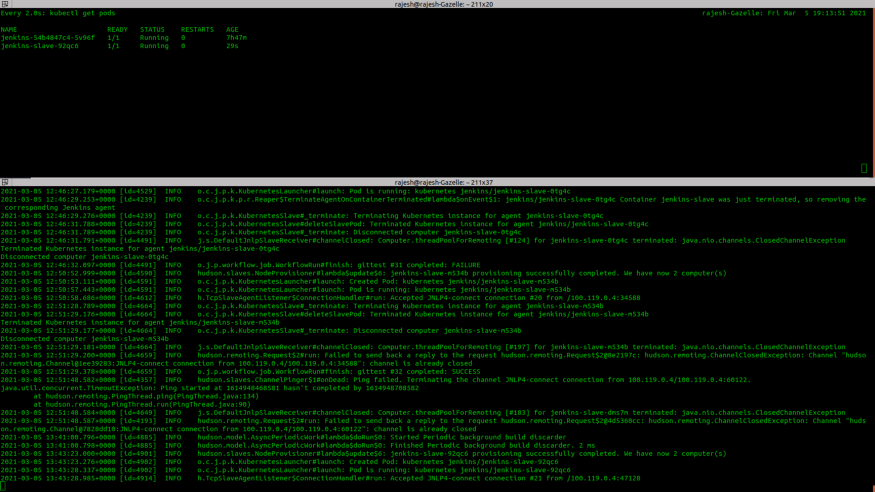Click the age value '7h47m'
This screenshot has width=875, height=492.
(x=237, y=38)
